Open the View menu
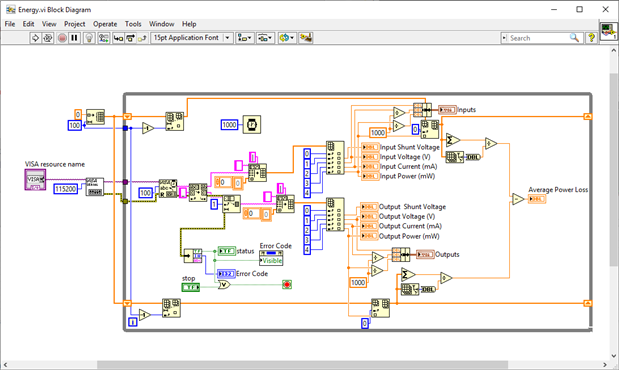Screen dimensions: 619x370 (49, 24)
